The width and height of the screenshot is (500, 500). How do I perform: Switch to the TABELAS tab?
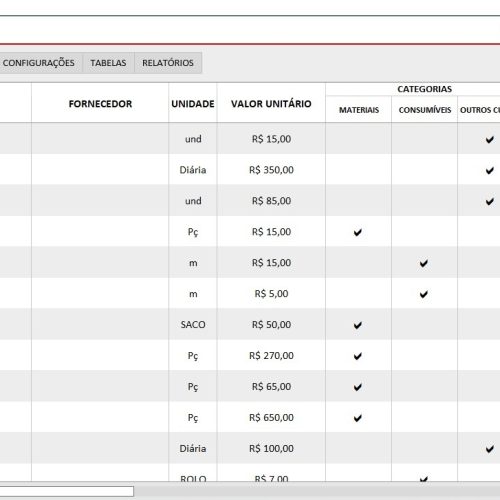(108, 63)
